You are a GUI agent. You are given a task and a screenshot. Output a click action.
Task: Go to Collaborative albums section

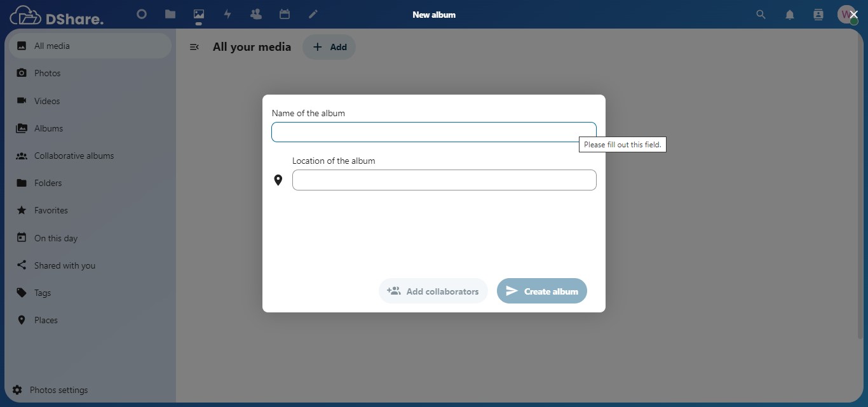coord(74,156)
